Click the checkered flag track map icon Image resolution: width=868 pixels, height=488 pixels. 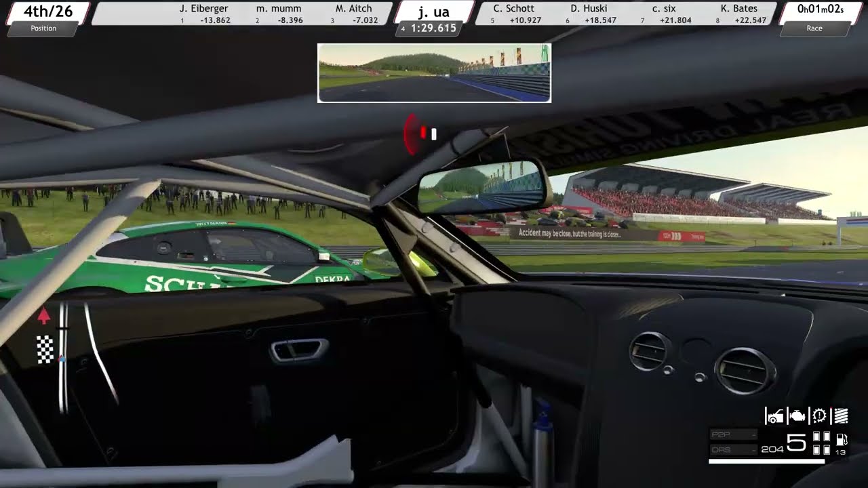[x=45, y=349]
